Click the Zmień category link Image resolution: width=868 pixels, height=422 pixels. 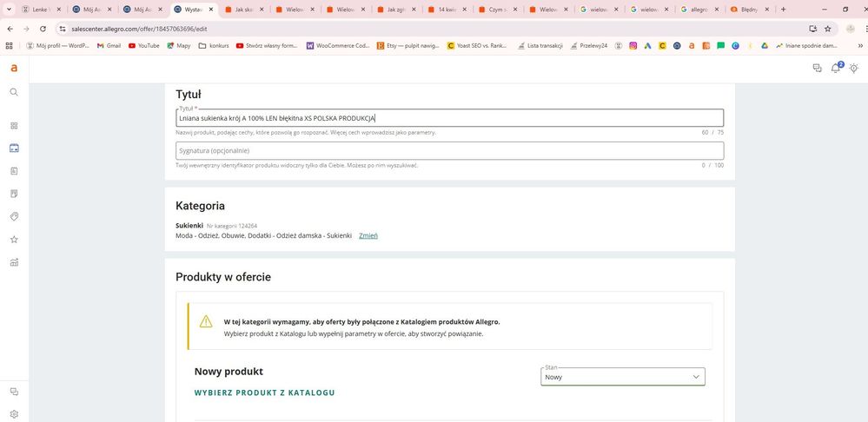click(x=368, y=235)
